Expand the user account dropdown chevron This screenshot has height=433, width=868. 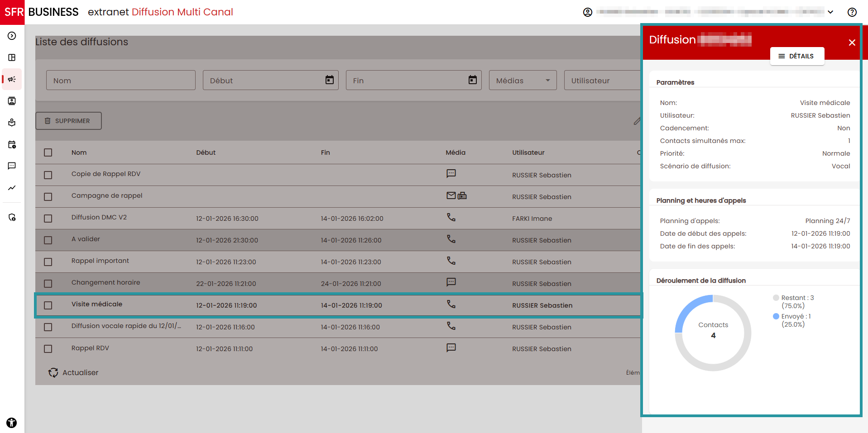(830, 12)
